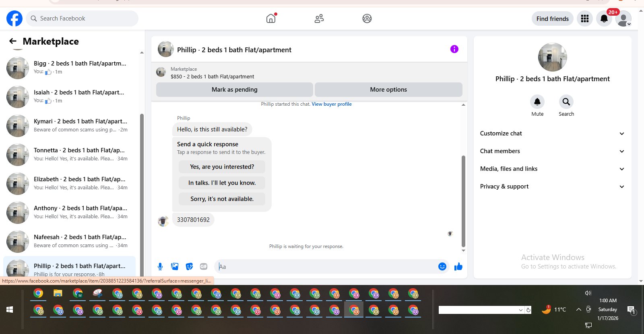Send a thumbs-up like
This screenshot has height=334, width=644.
458,266
